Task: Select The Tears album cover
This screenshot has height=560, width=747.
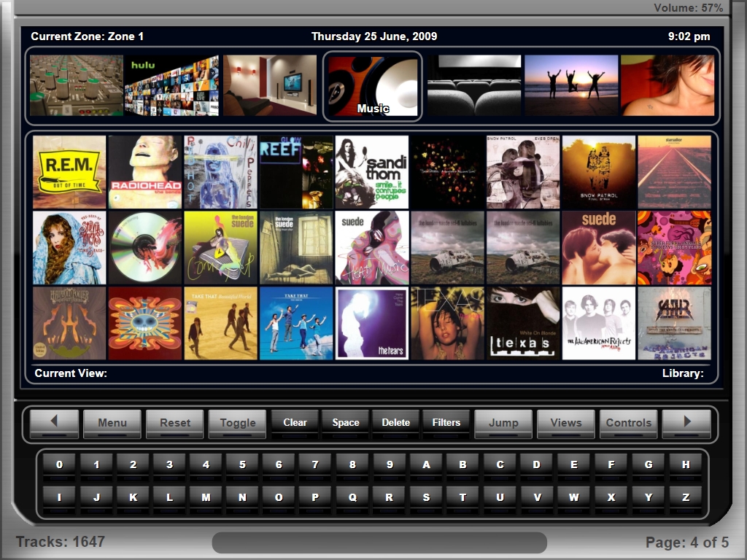Action: (x=372, y=323)
